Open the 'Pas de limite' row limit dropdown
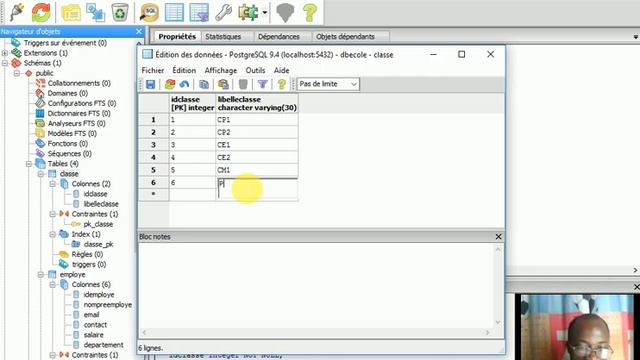This screenshot has height=360, width=640. click(328, 84)
